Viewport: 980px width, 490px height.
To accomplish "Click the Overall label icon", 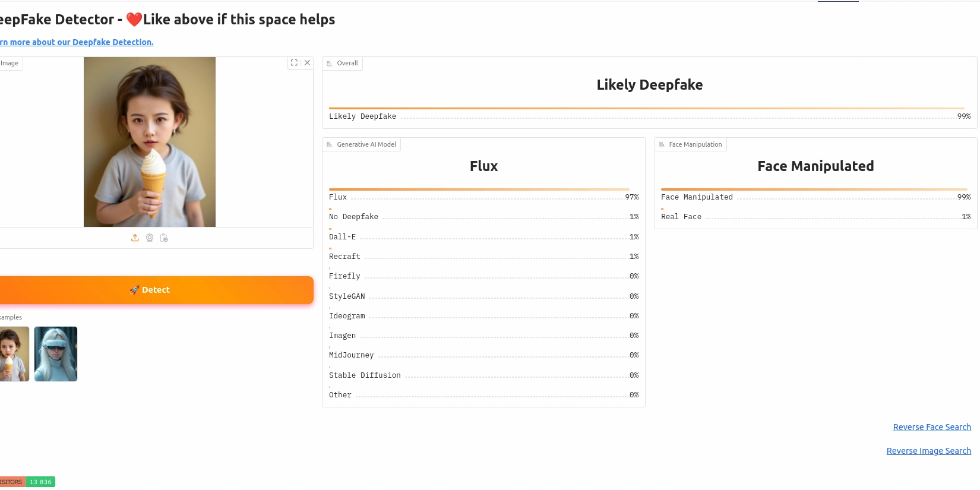I will 330,64.
